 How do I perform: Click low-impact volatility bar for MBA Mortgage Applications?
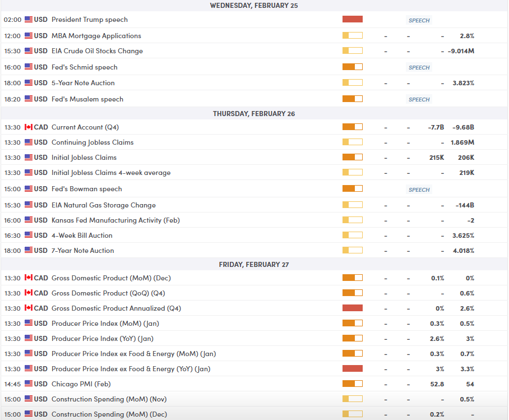pos(353,35)
